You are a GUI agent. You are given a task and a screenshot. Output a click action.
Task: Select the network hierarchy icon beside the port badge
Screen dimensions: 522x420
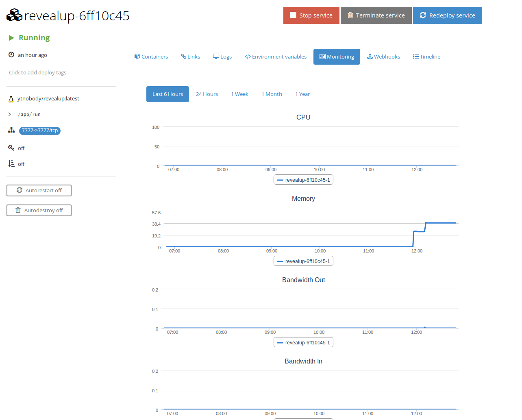11,130
